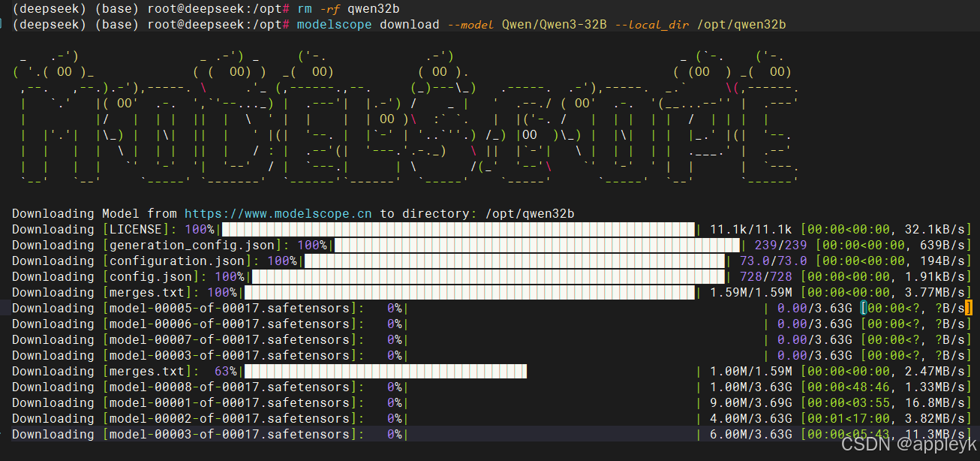Click the "6.00M/3.63G" size value
This screenshot has height=461, width=980.
(x=751, y=435)
